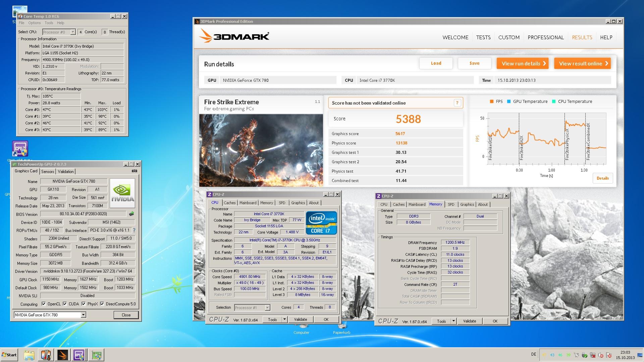This screenshot has height=362, width=644.
Task: Click the GPU-Z title bar icon
Action: (x=14, y=164)
